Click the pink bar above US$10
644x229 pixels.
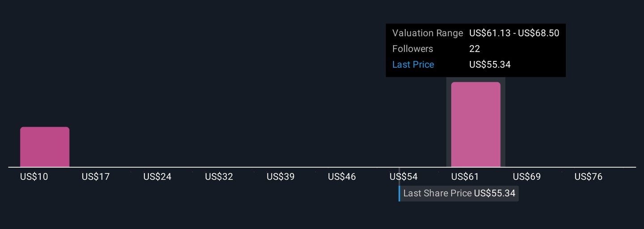[x=45, y=147]
